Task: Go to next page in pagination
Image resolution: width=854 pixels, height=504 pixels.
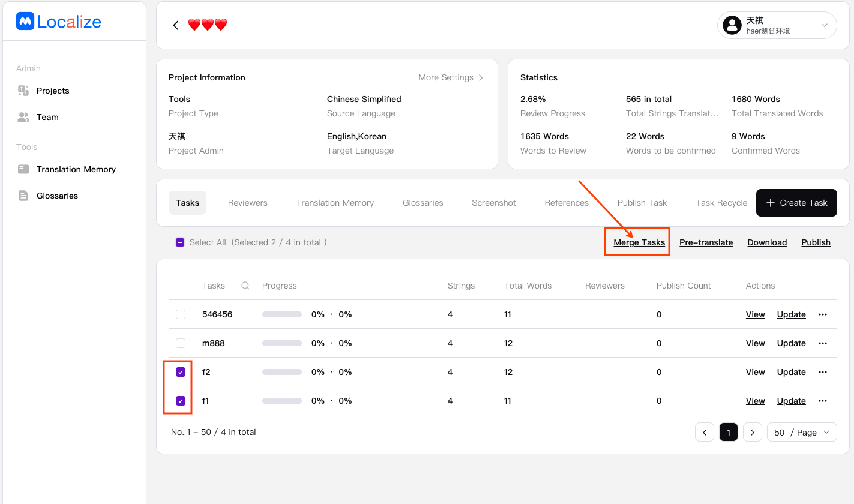Action: coord(753,432)
